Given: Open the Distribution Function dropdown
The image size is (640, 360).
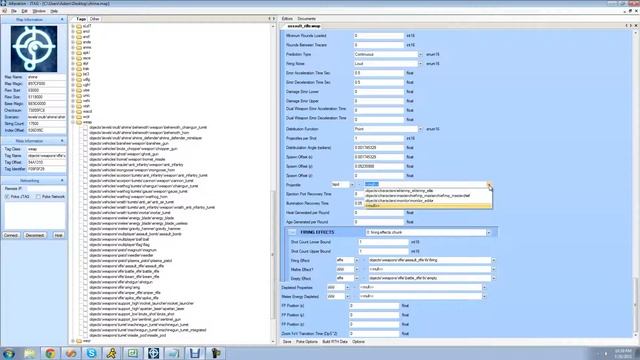Looking at the screenshot, I should [x=420, y=129].
